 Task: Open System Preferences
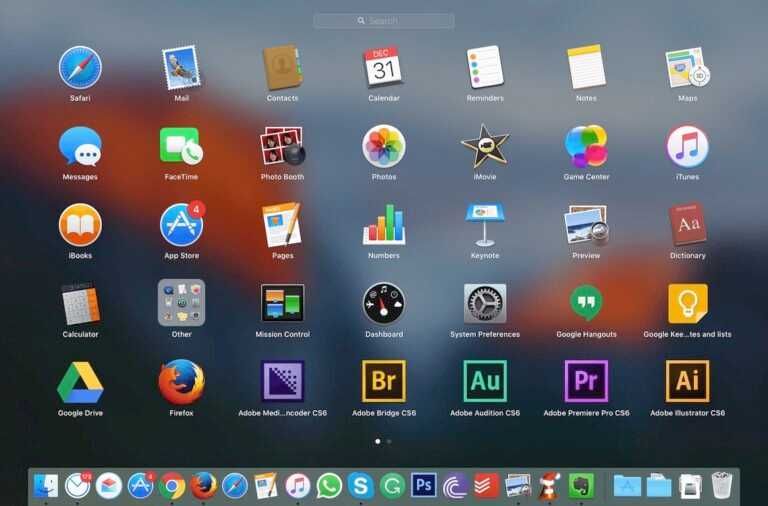(485, 303)
